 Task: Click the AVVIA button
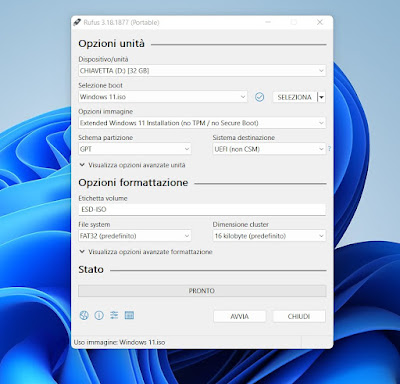click(x=240, y=316)
